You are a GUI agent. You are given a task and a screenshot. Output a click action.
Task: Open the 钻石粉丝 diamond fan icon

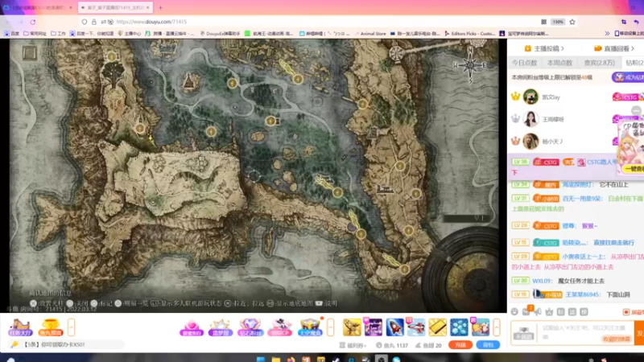click(x=250, y=327)
